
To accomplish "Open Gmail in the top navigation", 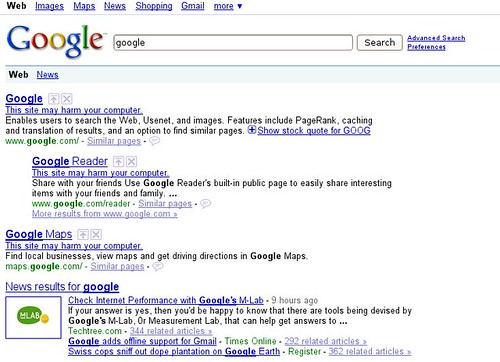I will click(x=193, y=6).
